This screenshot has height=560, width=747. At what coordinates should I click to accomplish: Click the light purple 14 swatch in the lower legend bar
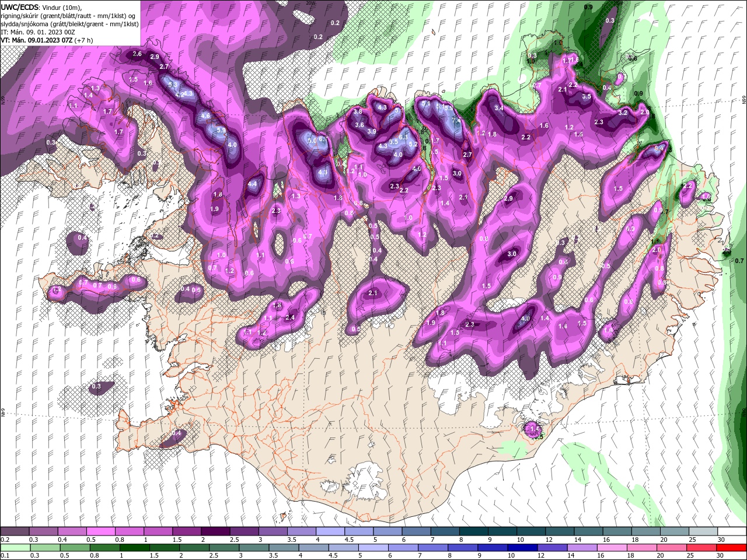[582, 548]
